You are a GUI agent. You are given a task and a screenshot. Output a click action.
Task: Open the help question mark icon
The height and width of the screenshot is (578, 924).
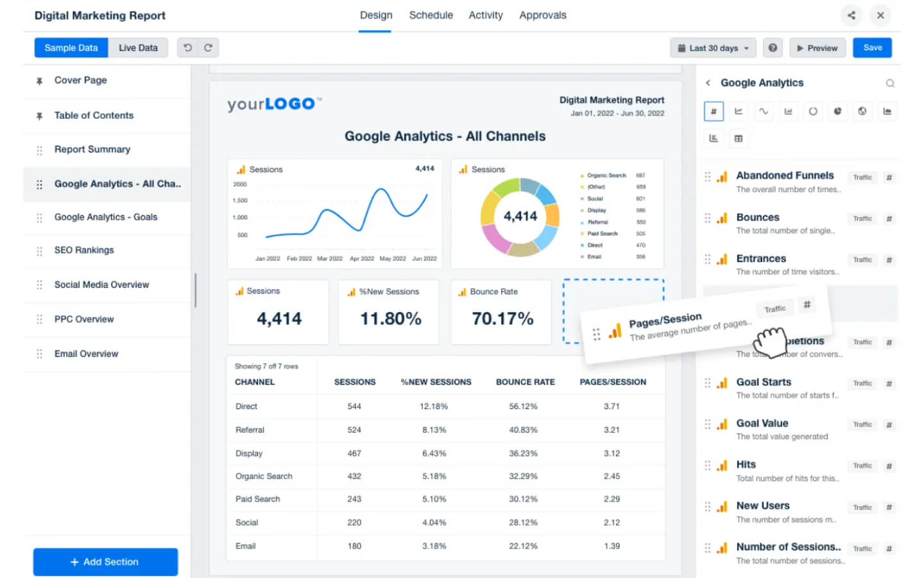[773, 48]
